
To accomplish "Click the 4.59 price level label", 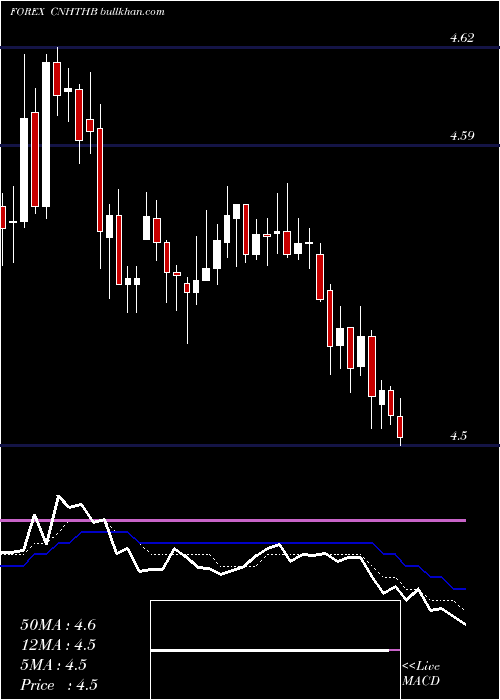I will (x=462, y=136).
